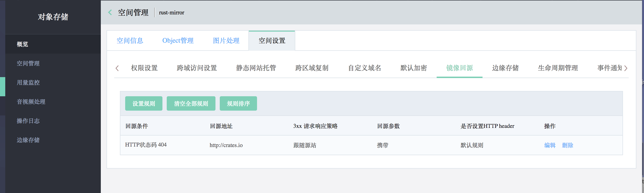Click the rust-mirror bucket name

coord(172,12)
